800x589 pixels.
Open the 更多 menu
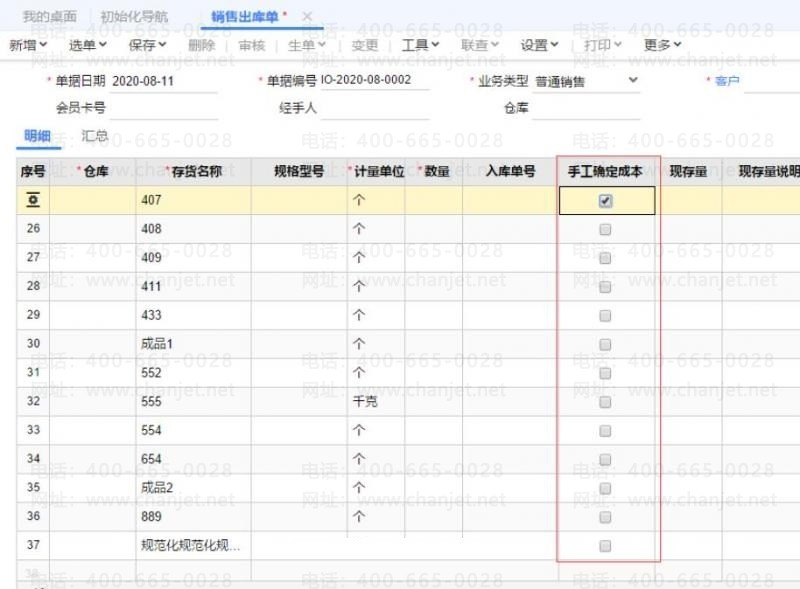[662, 45]
